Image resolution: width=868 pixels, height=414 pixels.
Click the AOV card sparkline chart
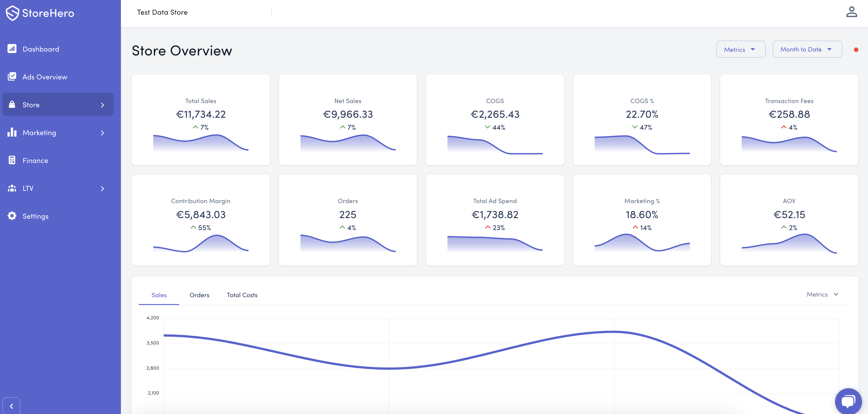pos(789,244)
